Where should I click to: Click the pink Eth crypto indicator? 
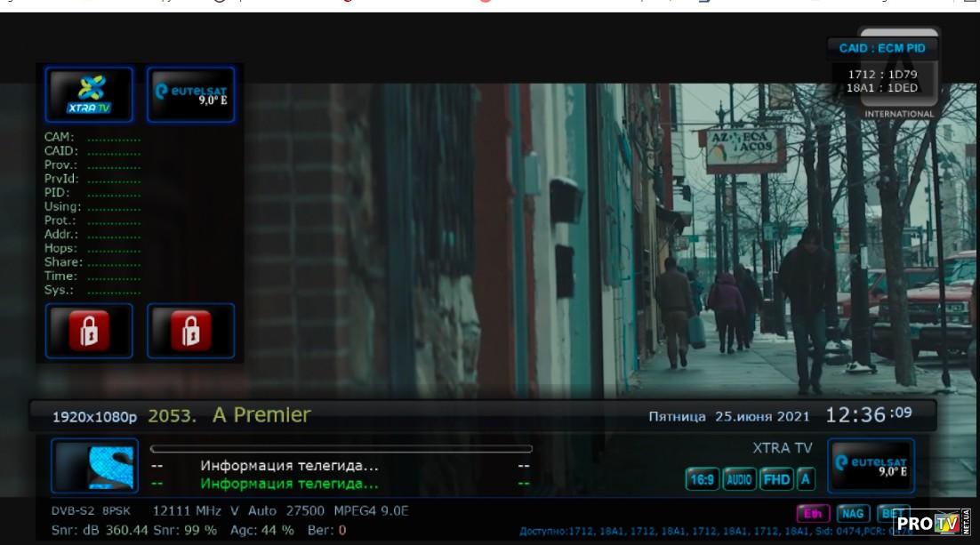[x=814, y=513]
